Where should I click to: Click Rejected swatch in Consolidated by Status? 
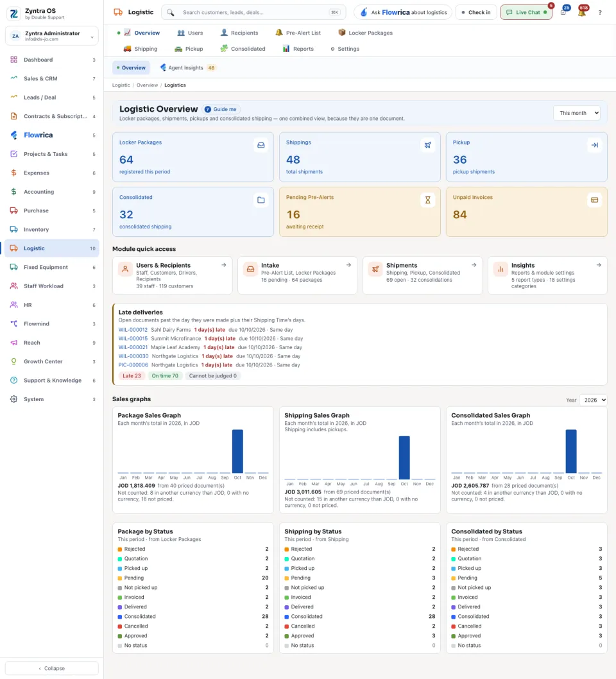click(x=453, y=549)
